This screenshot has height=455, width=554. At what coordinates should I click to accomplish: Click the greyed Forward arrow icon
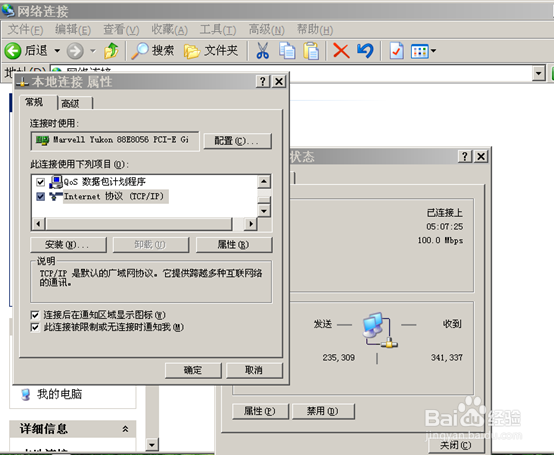pyautogui.click(x=75, y=51)
